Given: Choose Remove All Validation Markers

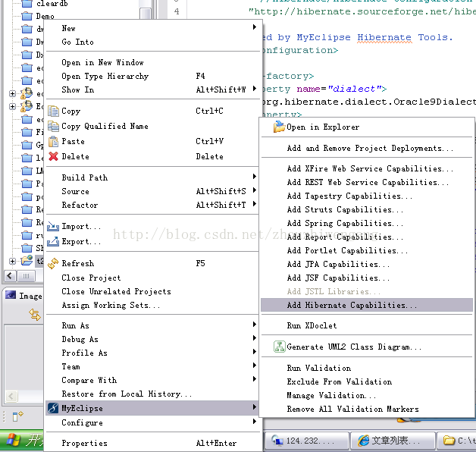Looking at the screenshot, I should coord(367,410).
